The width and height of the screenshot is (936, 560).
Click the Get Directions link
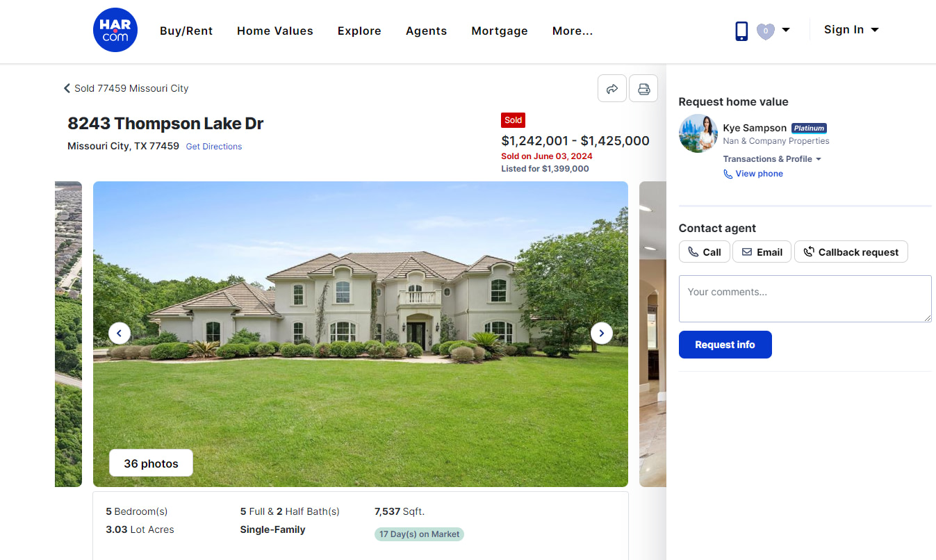point(214,147)
